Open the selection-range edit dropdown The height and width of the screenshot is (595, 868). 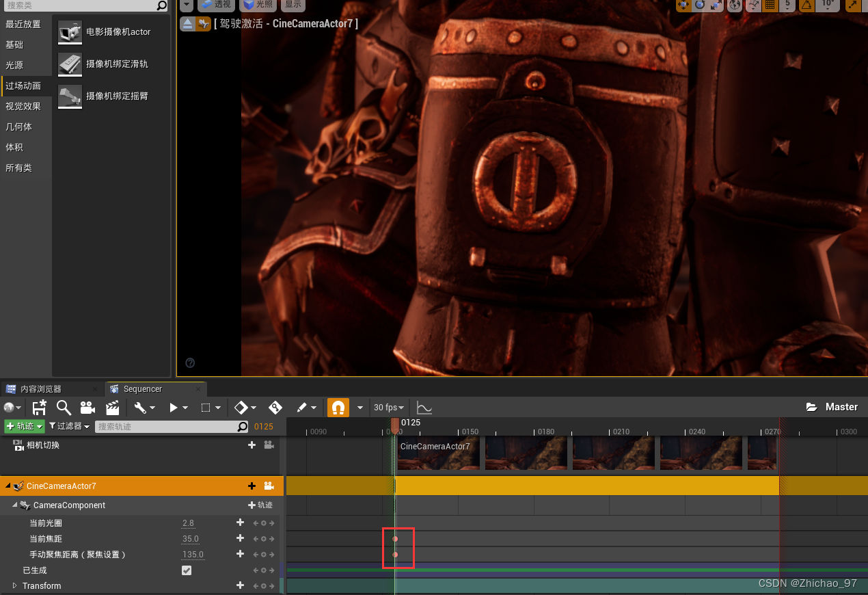click(x=211, y=408)
